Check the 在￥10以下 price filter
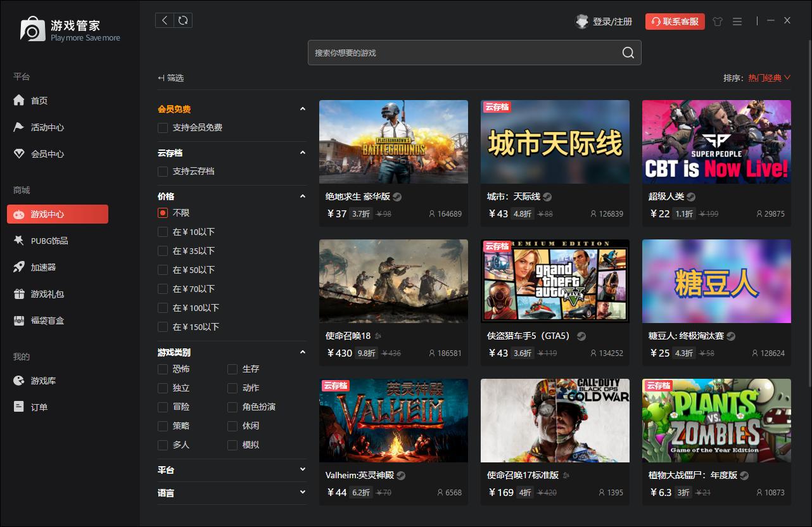Image resolution: width=812 pixels, height=527 pixels. pyautogui.click(x=163, y=232)
